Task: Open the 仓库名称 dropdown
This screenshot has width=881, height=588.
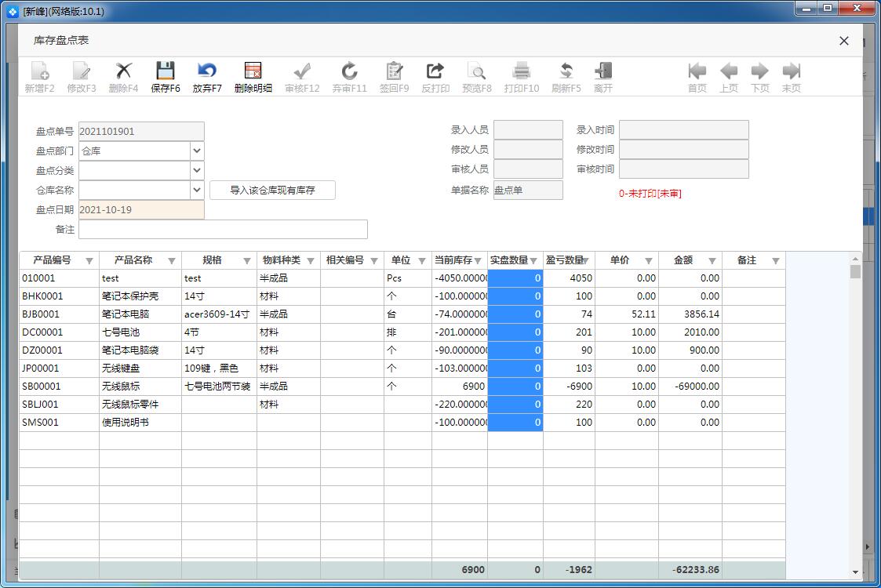Action: 197,190
